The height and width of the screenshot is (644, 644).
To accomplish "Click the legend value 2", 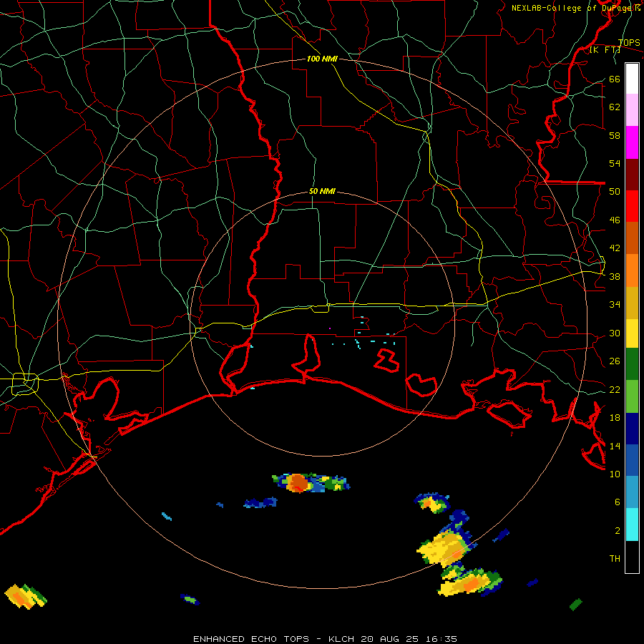I will pyautogui.click(x=618, y=531).
